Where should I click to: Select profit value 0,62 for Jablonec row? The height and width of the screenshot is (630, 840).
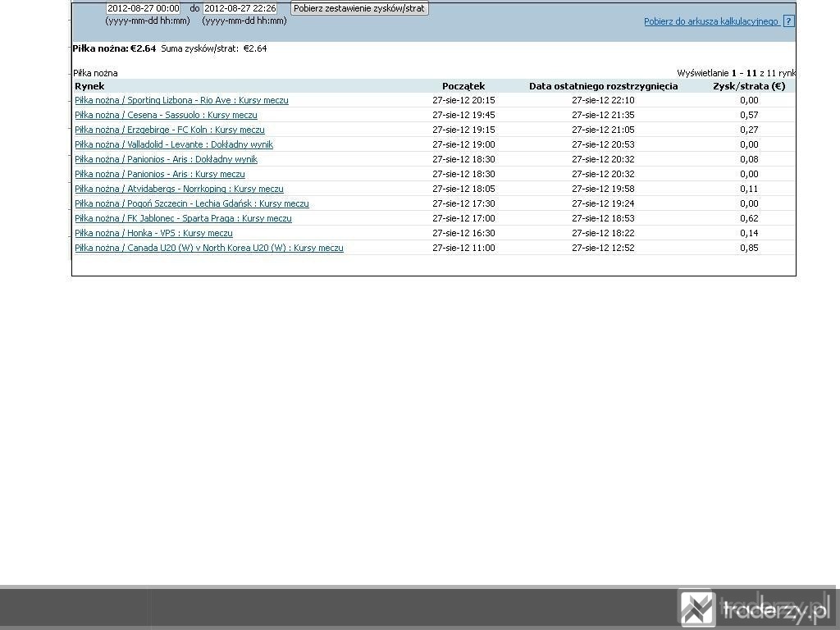click(749, 218)
